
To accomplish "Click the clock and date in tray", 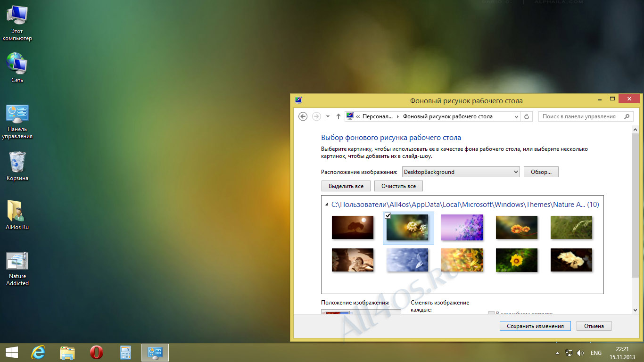I will pos(622,353).
